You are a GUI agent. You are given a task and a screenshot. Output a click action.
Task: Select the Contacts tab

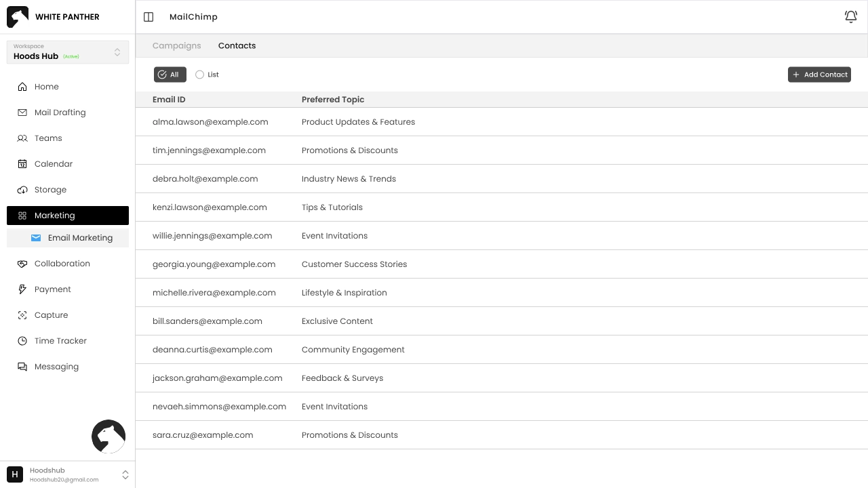(x=237, y=46)
